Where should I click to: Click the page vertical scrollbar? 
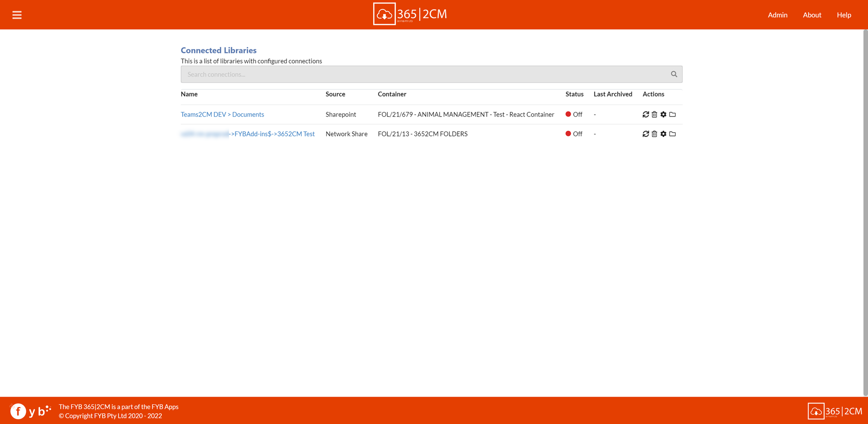click(x=865, y=212)
